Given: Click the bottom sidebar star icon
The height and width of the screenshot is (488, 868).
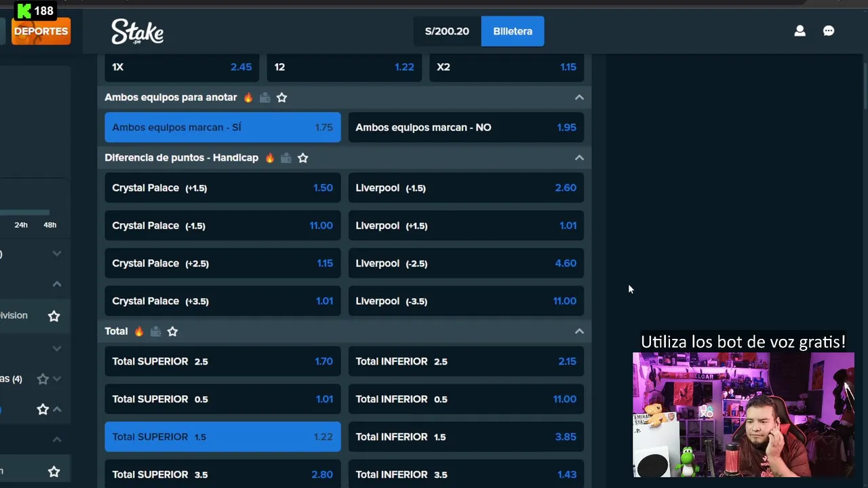Looking at the screenshot, I should coord(54,471).
